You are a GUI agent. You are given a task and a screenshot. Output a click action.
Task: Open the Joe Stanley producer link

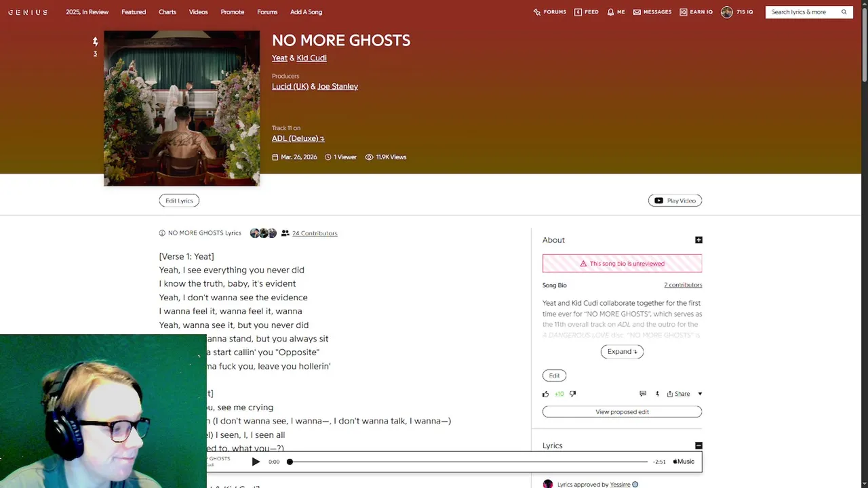[338, 87]
